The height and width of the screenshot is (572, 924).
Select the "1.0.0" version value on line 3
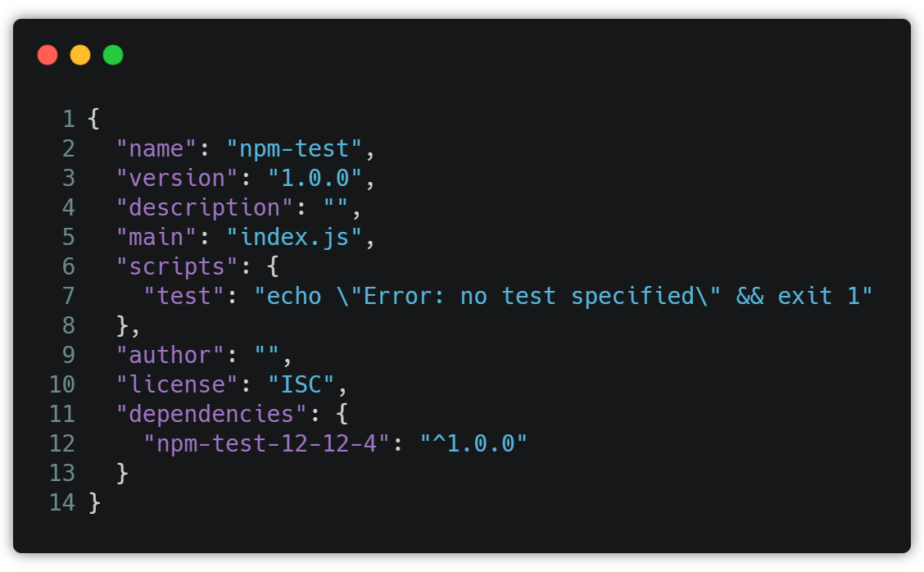(x=315, y=178)
